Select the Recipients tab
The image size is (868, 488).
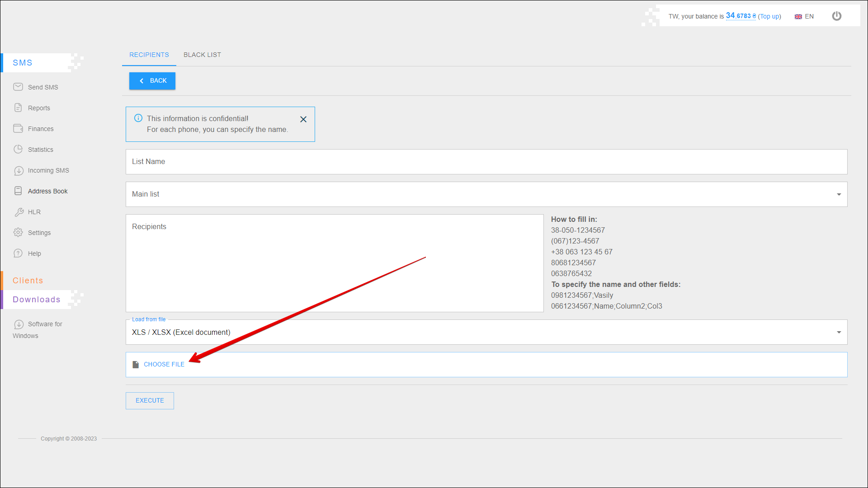coord(149,55)
